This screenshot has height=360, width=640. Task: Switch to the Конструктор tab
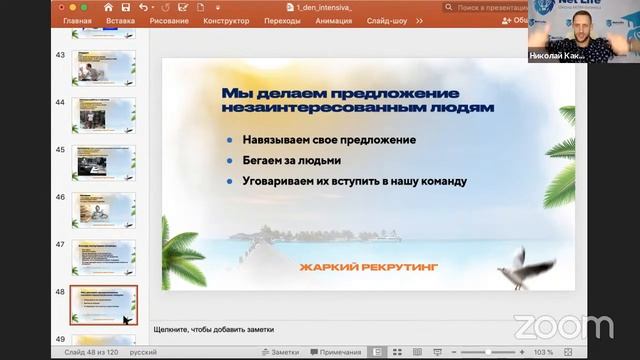point(226,21)
